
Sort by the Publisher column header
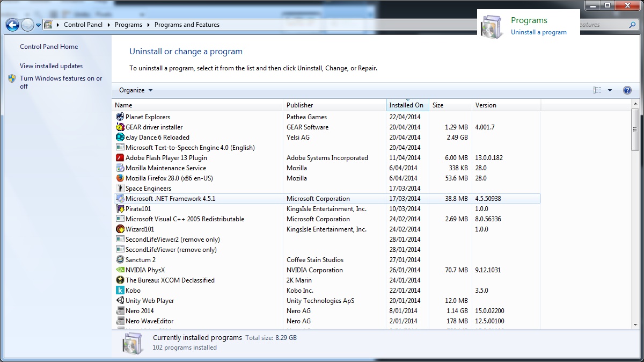[x=335, y=105]
